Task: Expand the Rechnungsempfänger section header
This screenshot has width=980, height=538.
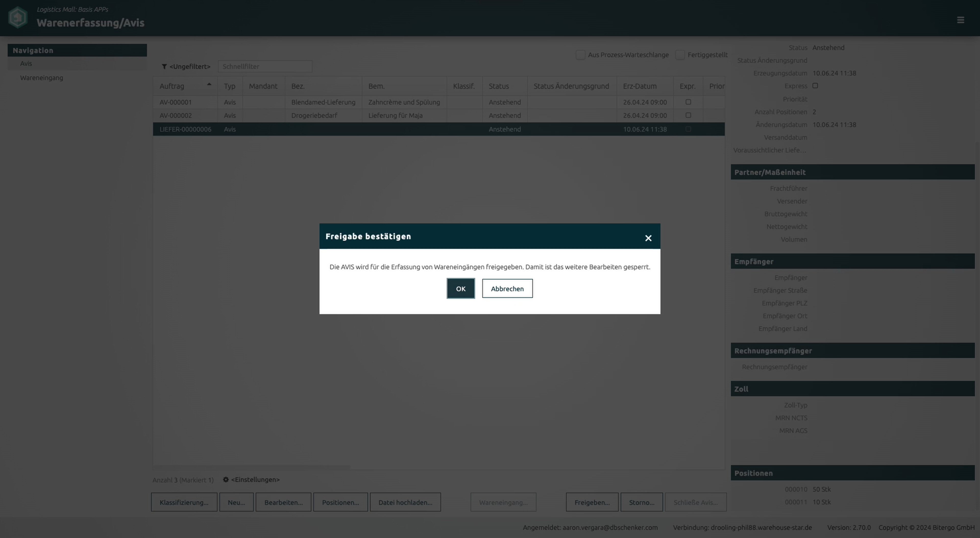Action: tap(853, 351)
